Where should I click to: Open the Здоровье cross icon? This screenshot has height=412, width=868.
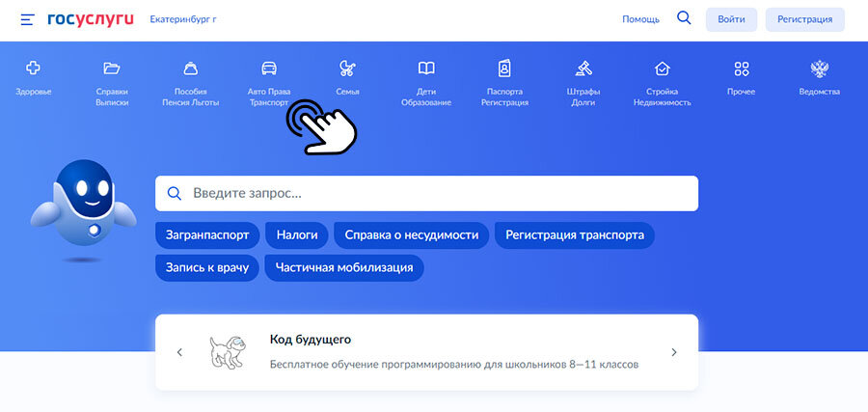click(x=33, y=69)
